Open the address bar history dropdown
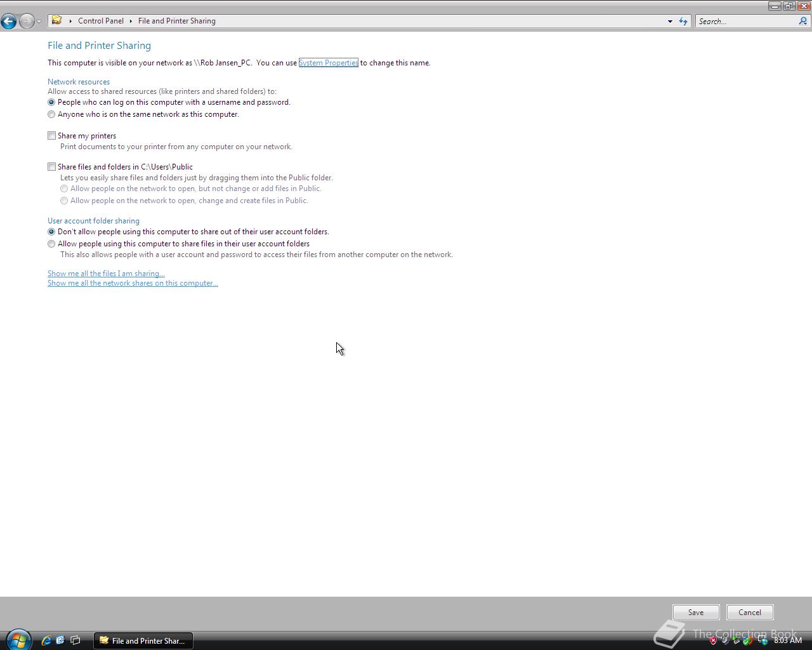This screenshot has width=812, height=650. pos(670,22)
